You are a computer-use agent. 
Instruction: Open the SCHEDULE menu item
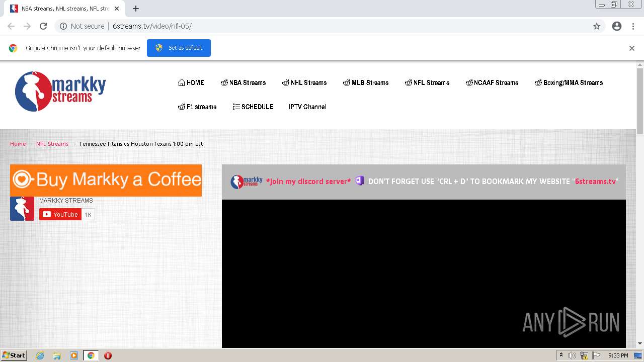point(253,107)
